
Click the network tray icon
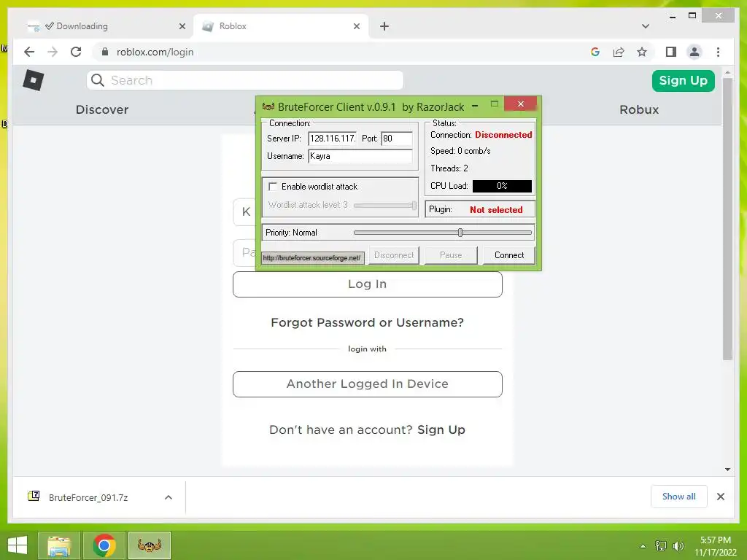pos(661,546)
